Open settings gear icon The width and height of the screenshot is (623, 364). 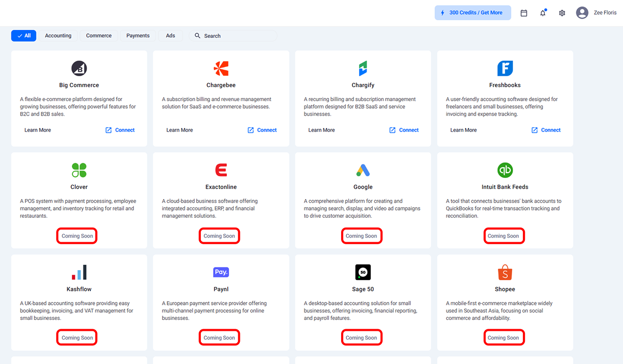[562, 13]
